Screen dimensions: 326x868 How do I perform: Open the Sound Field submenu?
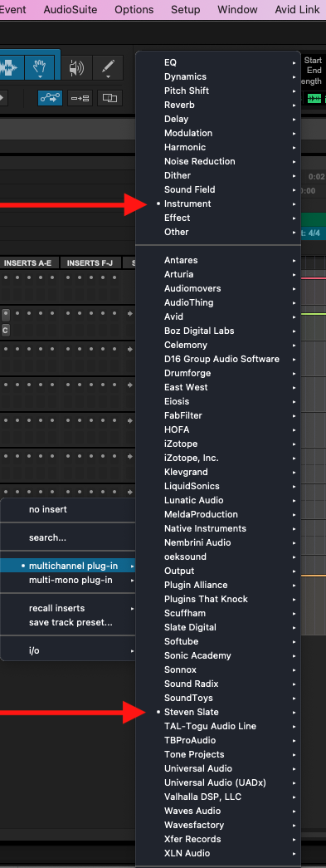[218, 189]
